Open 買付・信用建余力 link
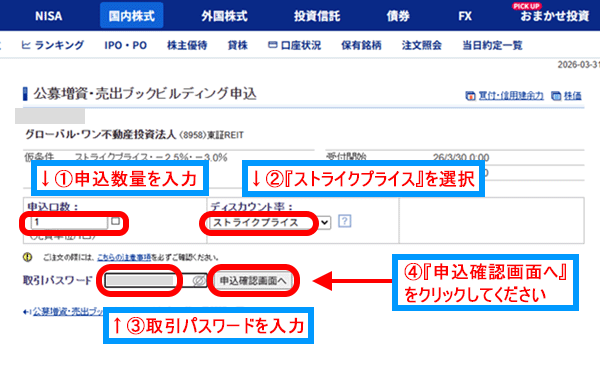The image size is (600, 365). pyautogui.click(x=511, y=96)
